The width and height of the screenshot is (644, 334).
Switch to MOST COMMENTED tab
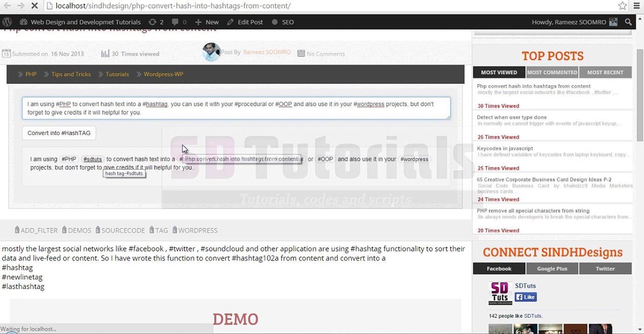tap(552, 72)
